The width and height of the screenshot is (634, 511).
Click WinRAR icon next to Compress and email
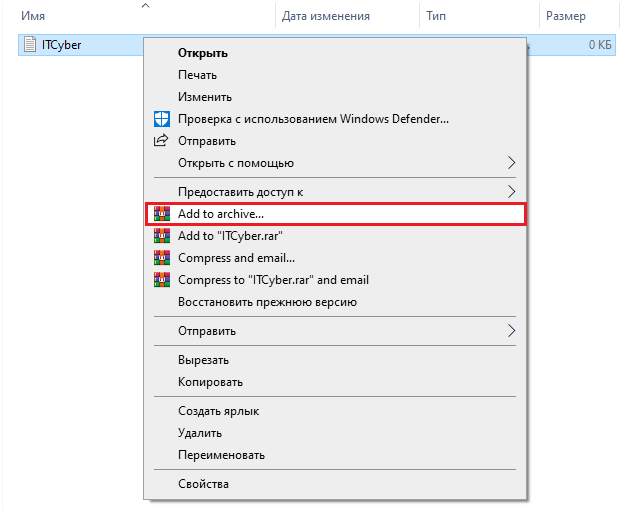[161, 258]
